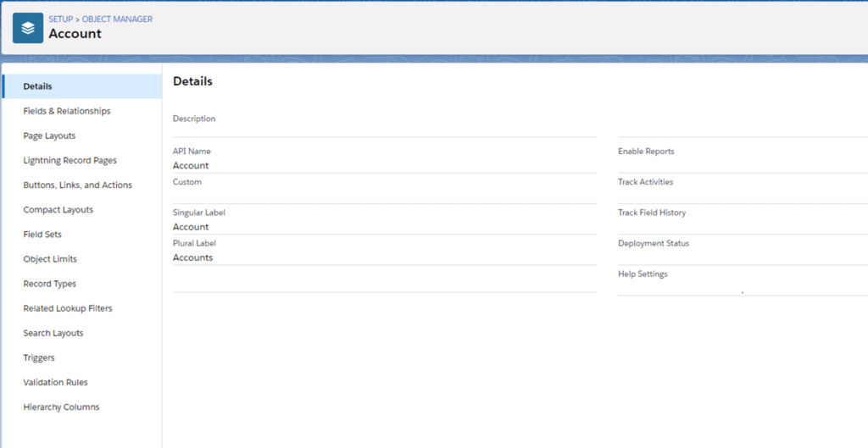Viewport: 868px width, 448px height.
Task: Open Search Layouts in sidebar
Action: pyautogui.click(x=53, y=333)
